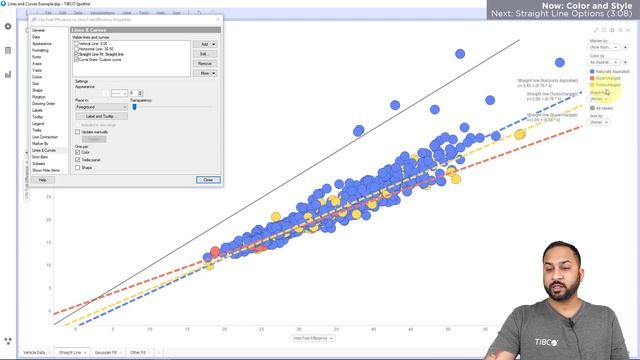Click the Help button in dialog
640x360 pixels.
pyautogui.click(x=42, y=180)
